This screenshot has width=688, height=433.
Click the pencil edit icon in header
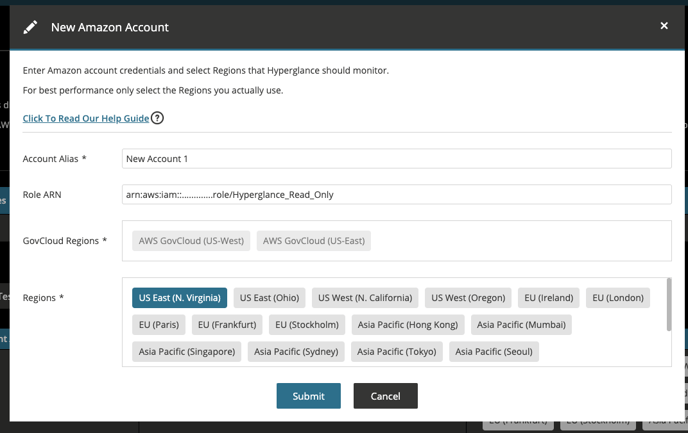click(x=30, y=27)
